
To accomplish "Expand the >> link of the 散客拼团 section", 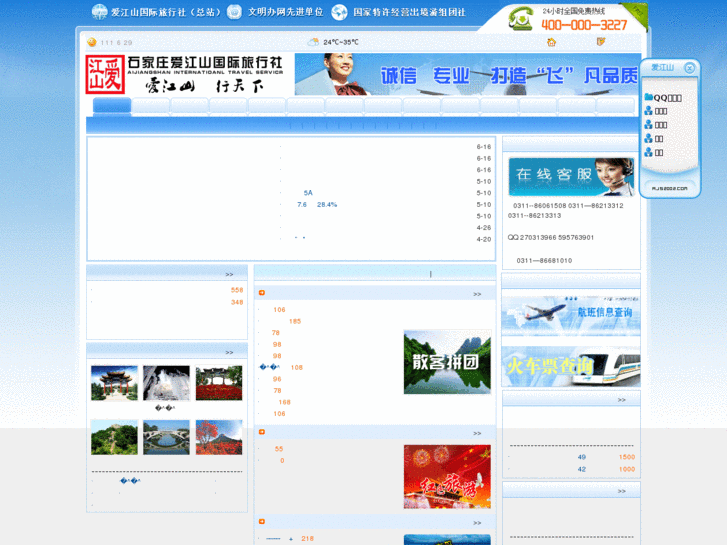I will pos(477,294).
